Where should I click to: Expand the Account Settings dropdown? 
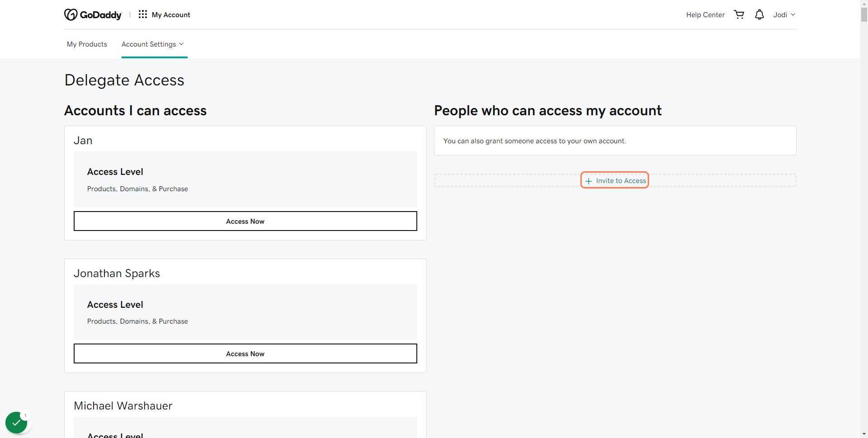click(153, 44)
